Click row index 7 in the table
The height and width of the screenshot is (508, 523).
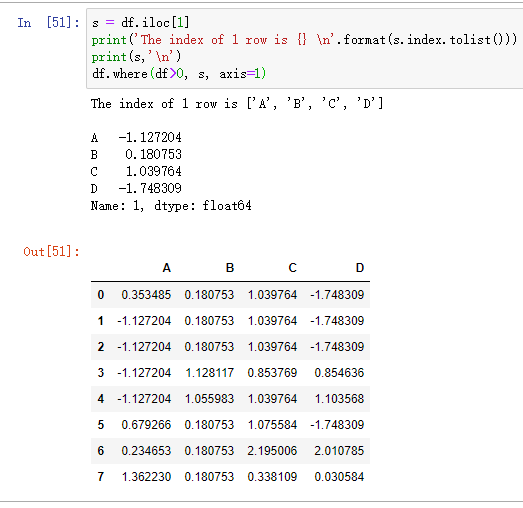(101, 477)
